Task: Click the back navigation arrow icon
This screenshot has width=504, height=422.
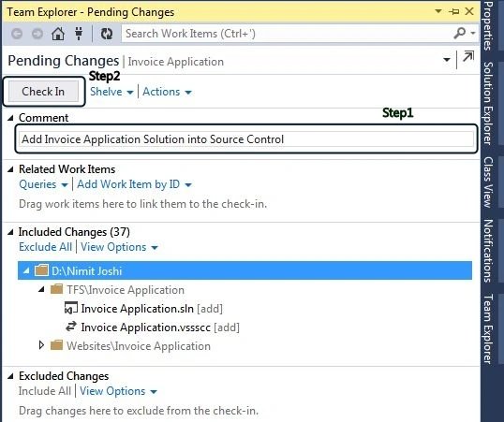Action: click(x=17, y=34)
